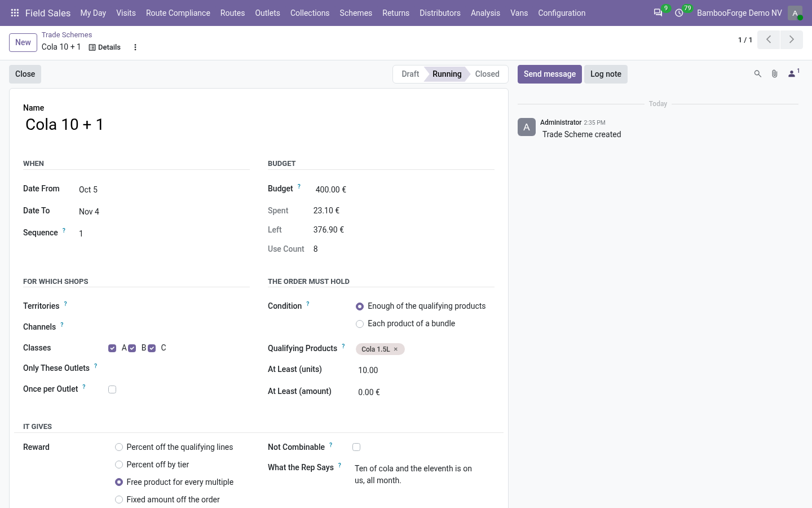The width and height of the screenshot is (812, 508).
Task: Open the actions kebab menu beside Details
Action: [x=135, y=47]
